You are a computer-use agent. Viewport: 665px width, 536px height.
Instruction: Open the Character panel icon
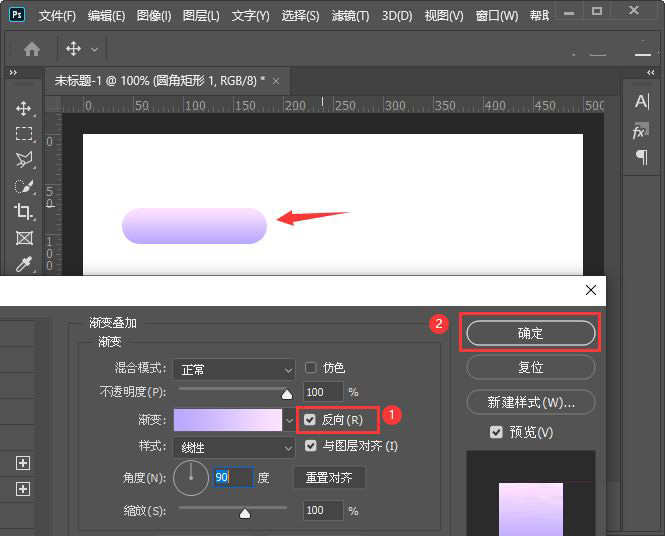tap(642, 101)
